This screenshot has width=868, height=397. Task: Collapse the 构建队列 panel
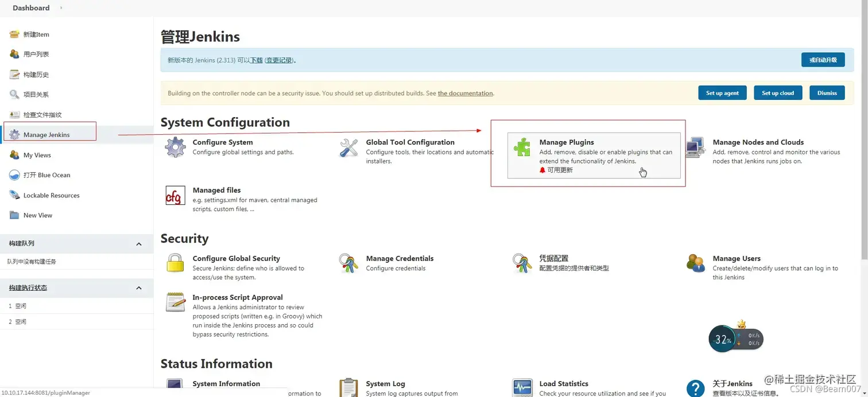[138, 244]
